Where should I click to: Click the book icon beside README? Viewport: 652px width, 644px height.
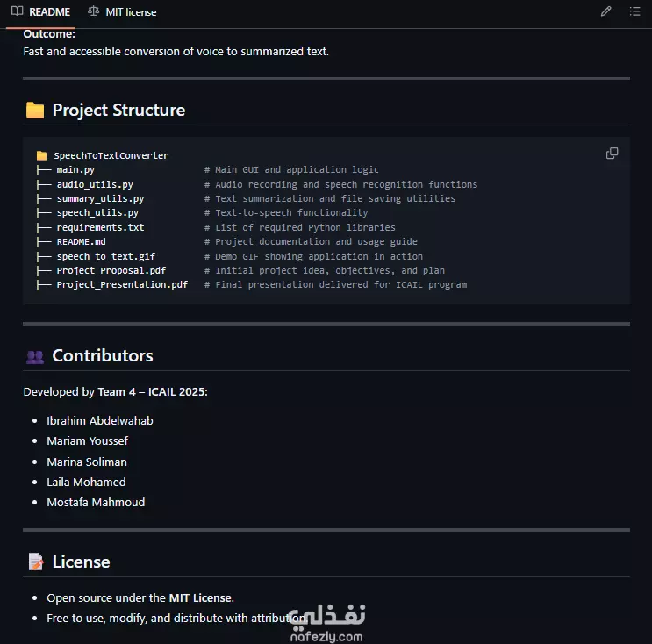point(17,11)
